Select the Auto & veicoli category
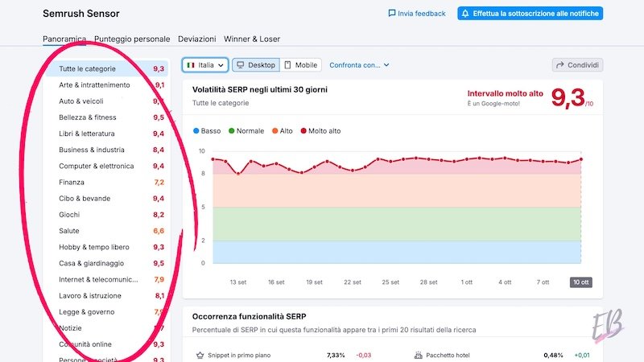This screenshot has height=362, width=644. coord(107,101)
